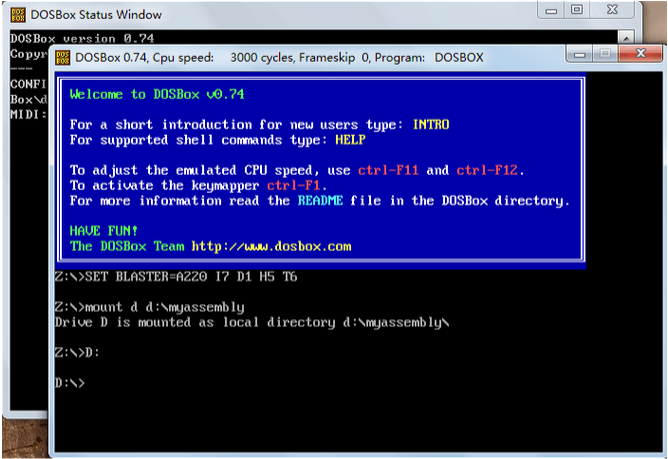Click the 'D:\>' command prompt
The height and width of the screenshot is (459, 668).
70,383
